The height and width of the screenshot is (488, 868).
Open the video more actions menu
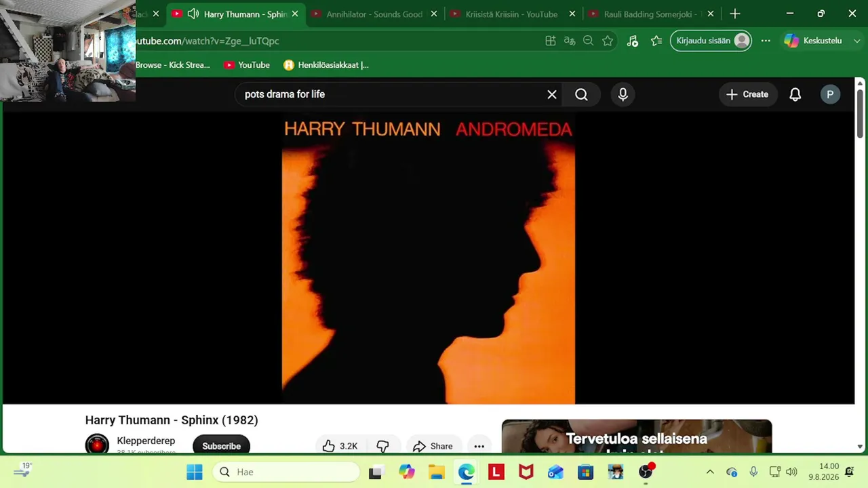tap(479, 445)
